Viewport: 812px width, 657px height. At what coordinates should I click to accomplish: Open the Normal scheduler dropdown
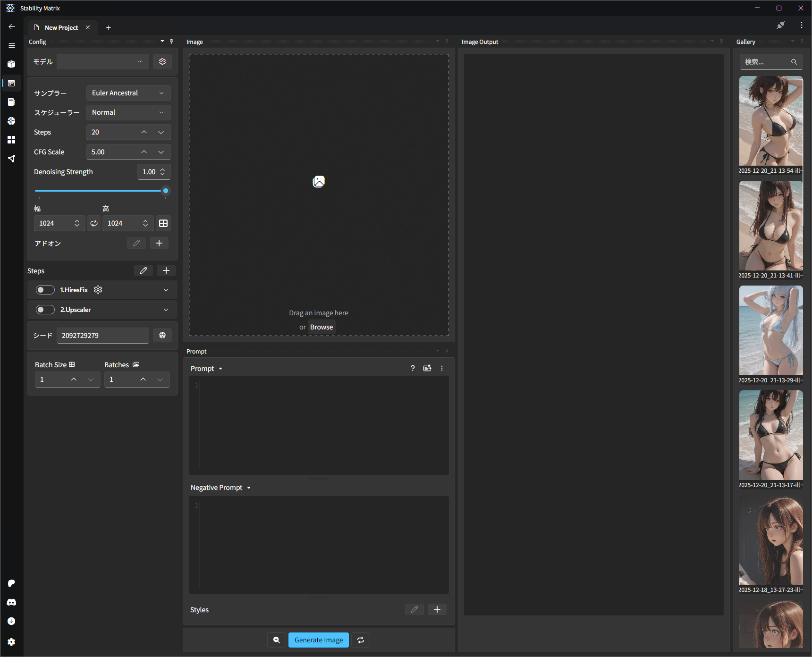pyautogui.click(x=128, y=112)
